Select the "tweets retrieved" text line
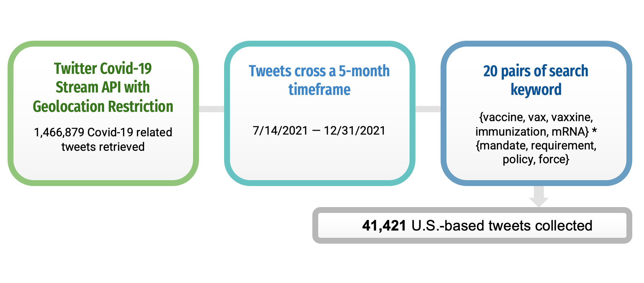Image resolution: width=644 pixels, height=283 pixels. [x=103, y=147]
